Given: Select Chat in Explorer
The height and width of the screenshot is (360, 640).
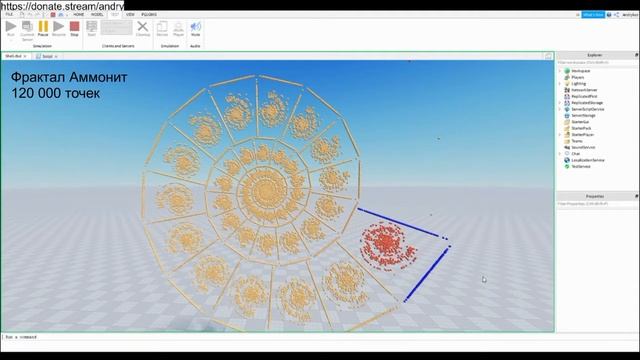Looking at the screenshot, I should 576,154.
